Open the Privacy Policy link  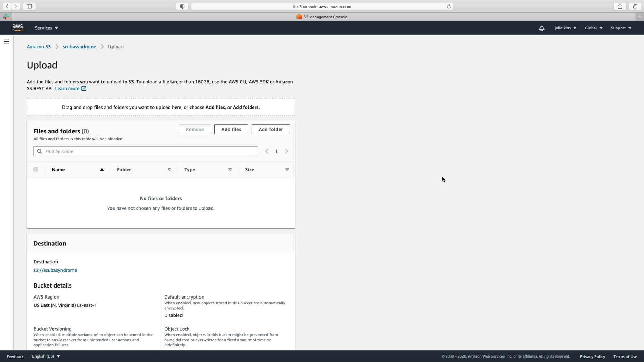[x=593, y=356]
